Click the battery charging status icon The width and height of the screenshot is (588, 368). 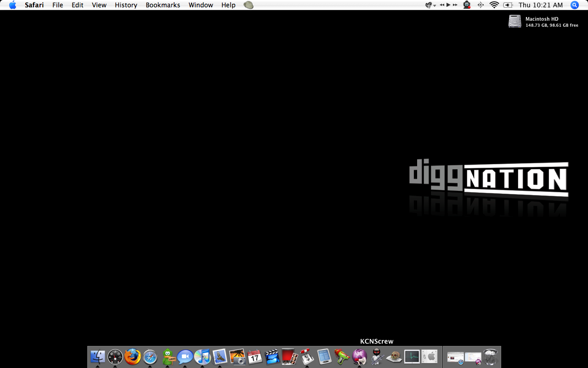coord(508,5)
